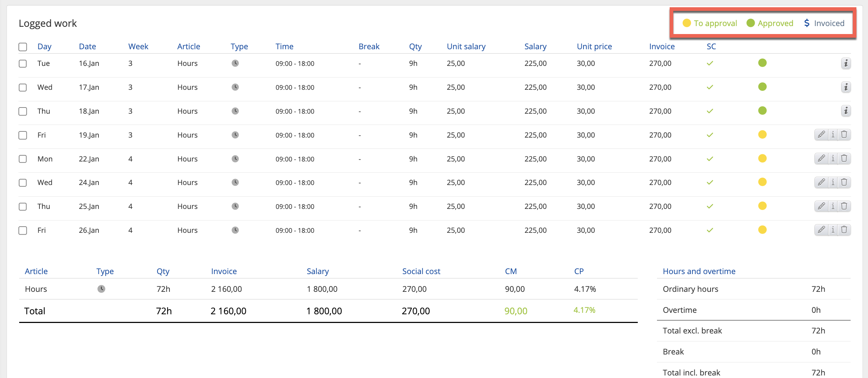Click the Approved legend label

click(x=775, y=23)
